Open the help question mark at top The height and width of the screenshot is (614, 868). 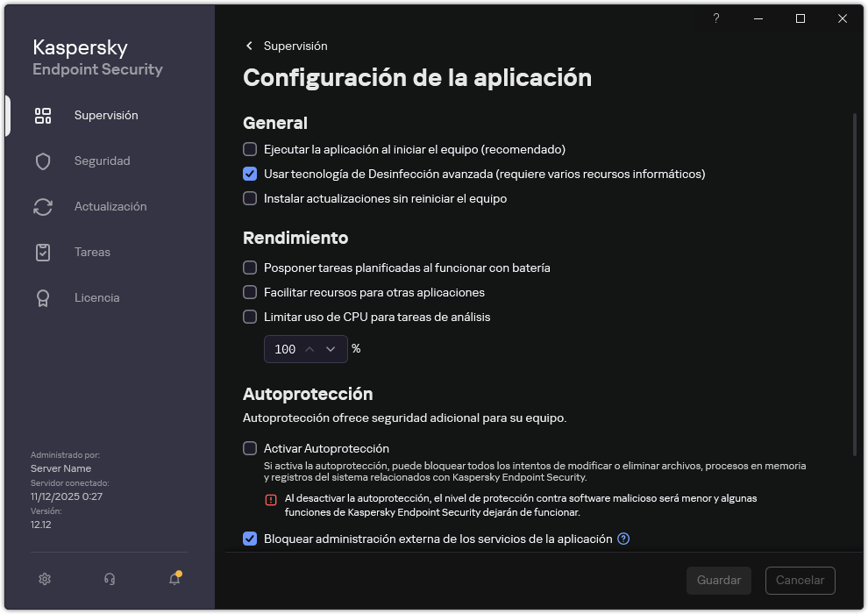tap(715, 18)
